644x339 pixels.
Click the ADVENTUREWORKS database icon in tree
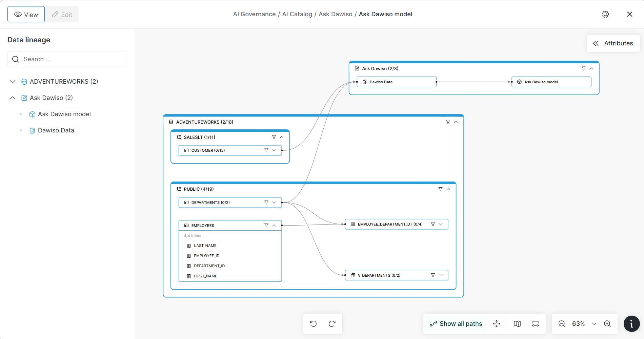click(24, 82)
